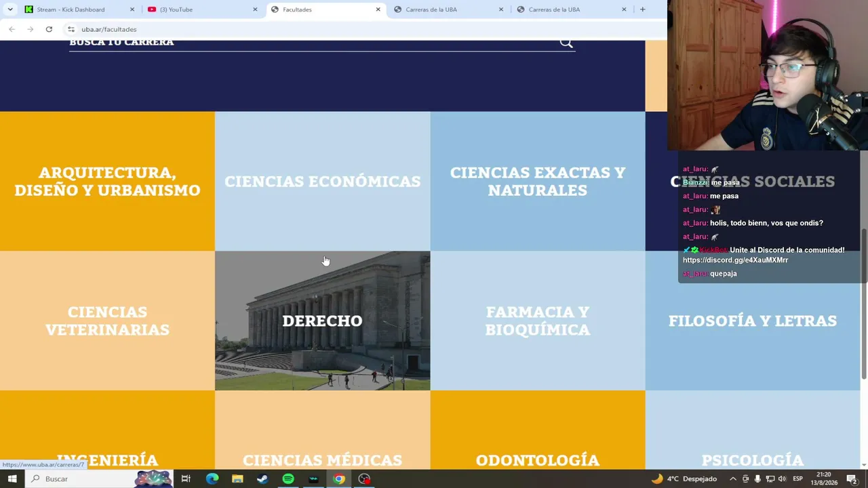The image size is (868, 488).
Task: Open the clock and calendar at 21:20
Action: [824, 479]
